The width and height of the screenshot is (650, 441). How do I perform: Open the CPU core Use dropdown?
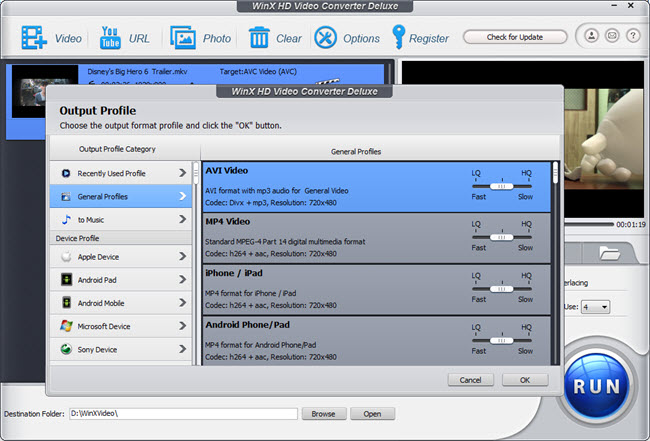595,307
